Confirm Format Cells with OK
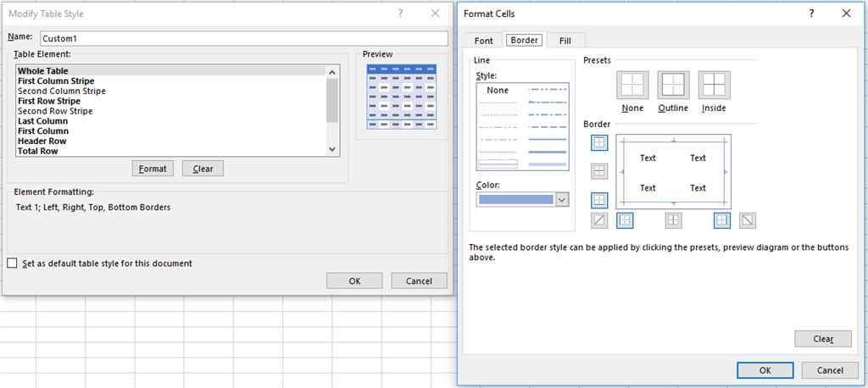This screenshot has height=388, width=868. click(x=765, y=370)
